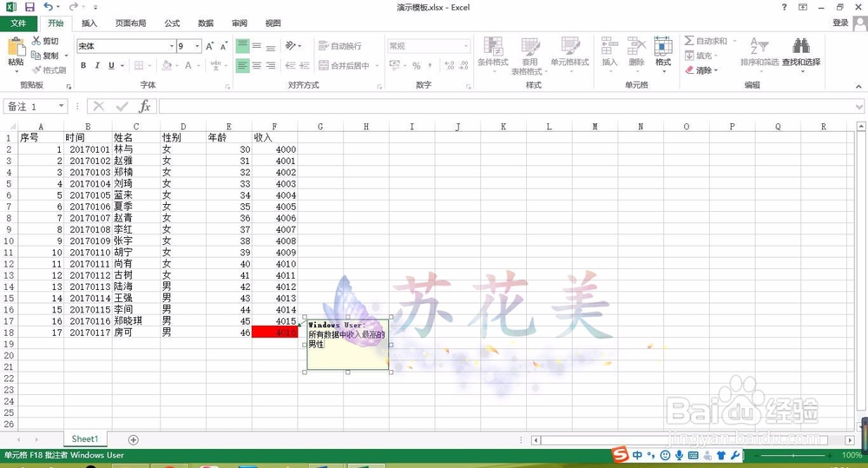Click the font color A button
Image resolution: width=868 pixels, height=468 pixels.
[x=188, y=65]
